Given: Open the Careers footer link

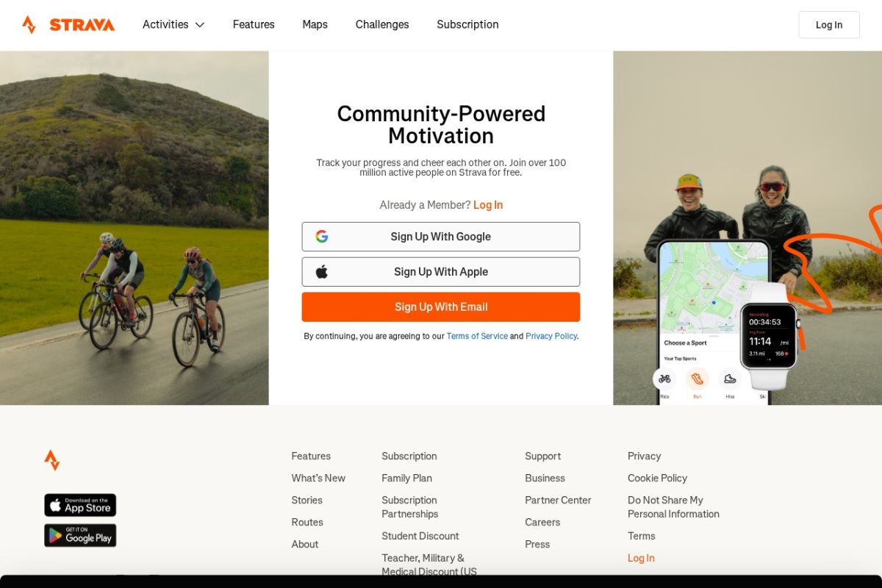Looking at the screenshot, I should pos(542,523).
